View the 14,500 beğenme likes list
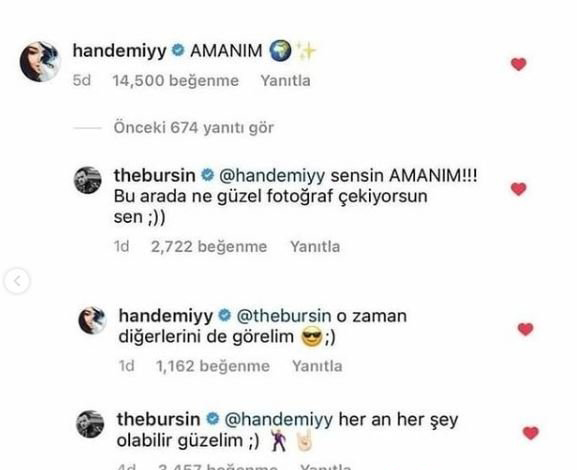Image resolution: width=577 pixels, height=470 pixels. pyautogui.click(x=176, y=81)
